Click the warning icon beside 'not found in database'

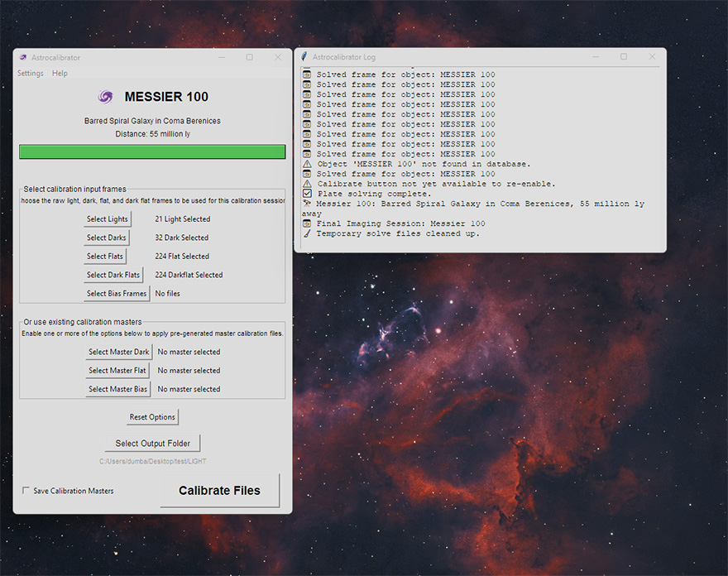307,164
